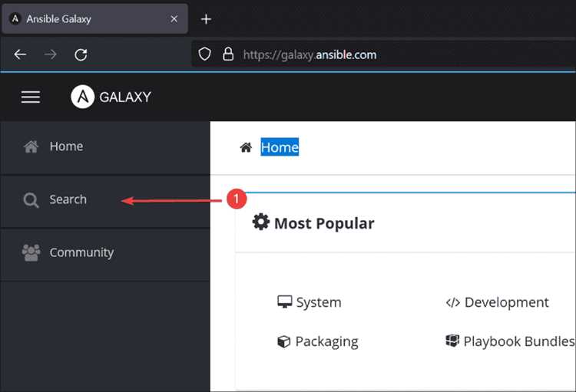Click the sidebar house icon
The height and width of the screenshot is (392, 576).
click(31, 147)
